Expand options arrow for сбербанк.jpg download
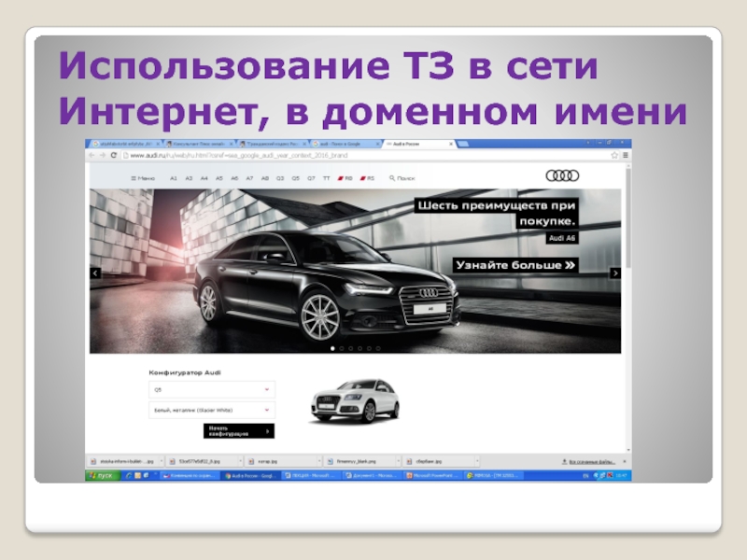This screenshot has width=747, height=560. [x=476, y=461]
